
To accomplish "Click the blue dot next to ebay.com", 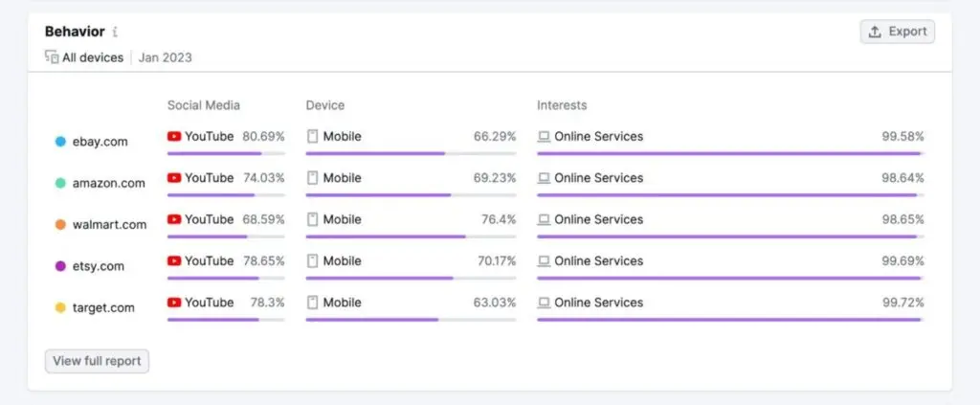I will click(60, 142).
